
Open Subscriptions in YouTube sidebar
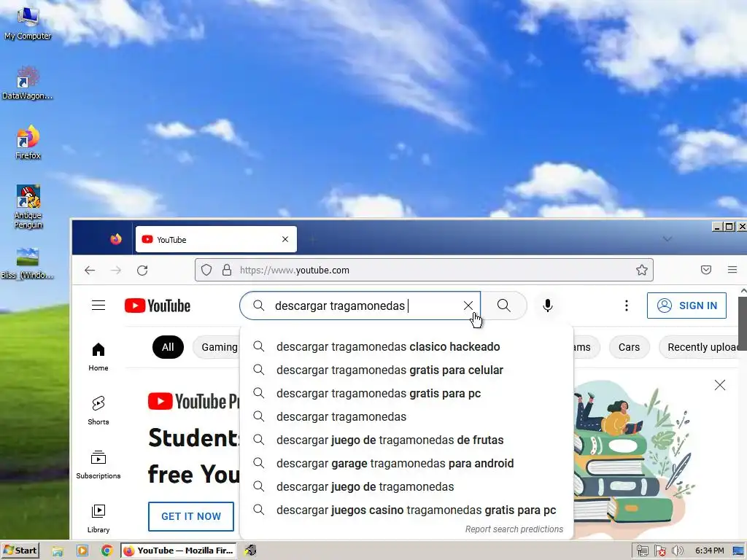[x=98, y=464]
